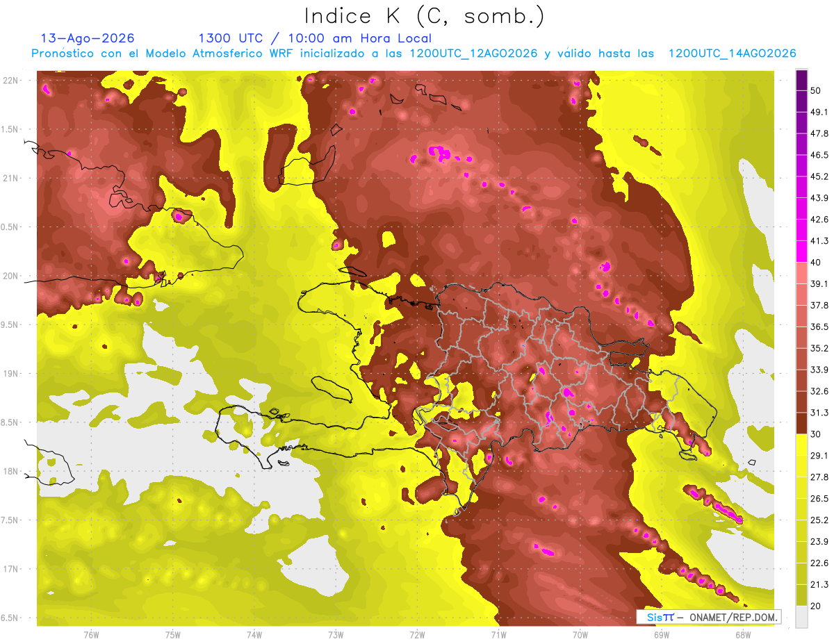Screen dimensions: 834x644
Task: Click the legend value '40'
Action: (x=817, y=262)
